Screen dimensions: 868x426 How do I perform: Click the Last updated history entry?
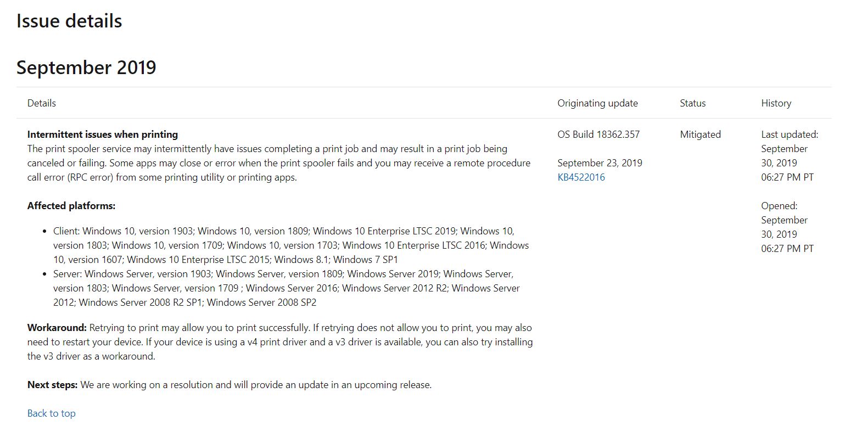(x=789, y=156)
